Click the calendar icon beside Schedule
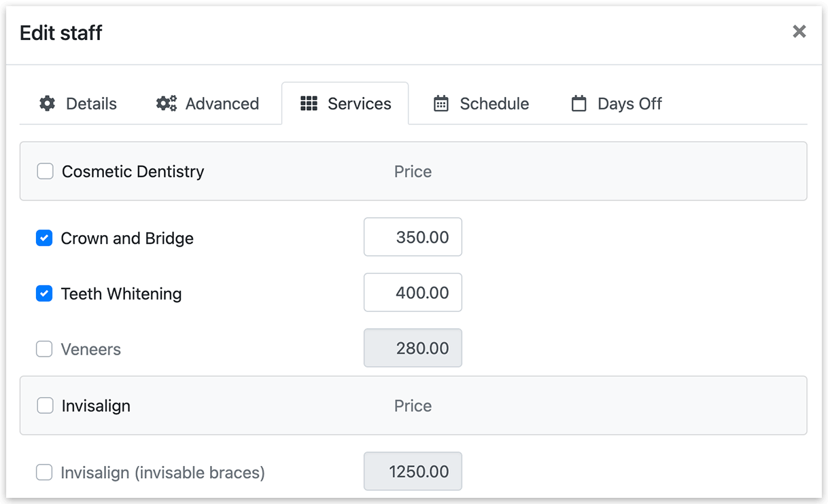Viewport: 828px width, 504px height. point(441,103)
